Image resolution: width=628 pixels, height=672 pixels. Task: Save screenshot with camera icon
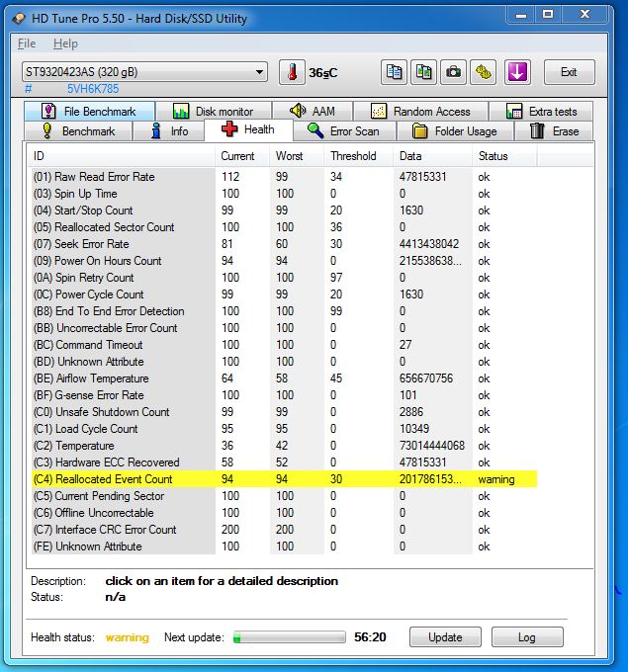[453, 72]
